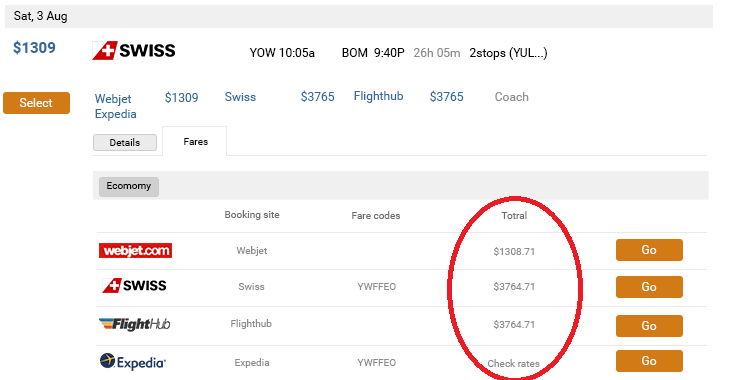Click the FlightHub logo
Screen dimensions: 740x380
click(x=135, y=324)
